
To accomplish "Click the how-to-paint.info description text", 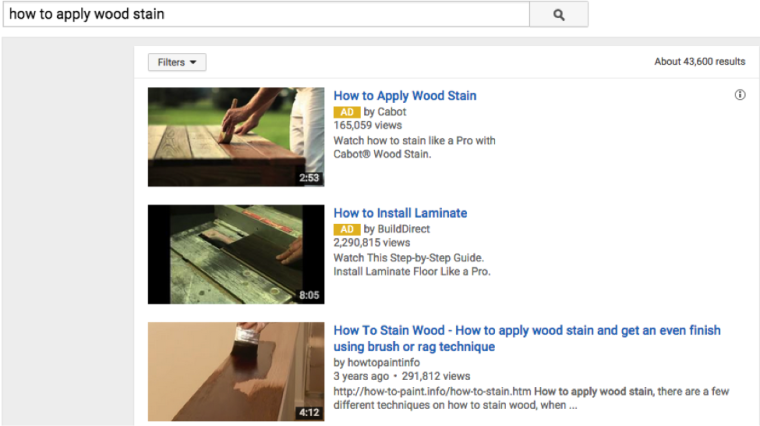I will 531,398.
